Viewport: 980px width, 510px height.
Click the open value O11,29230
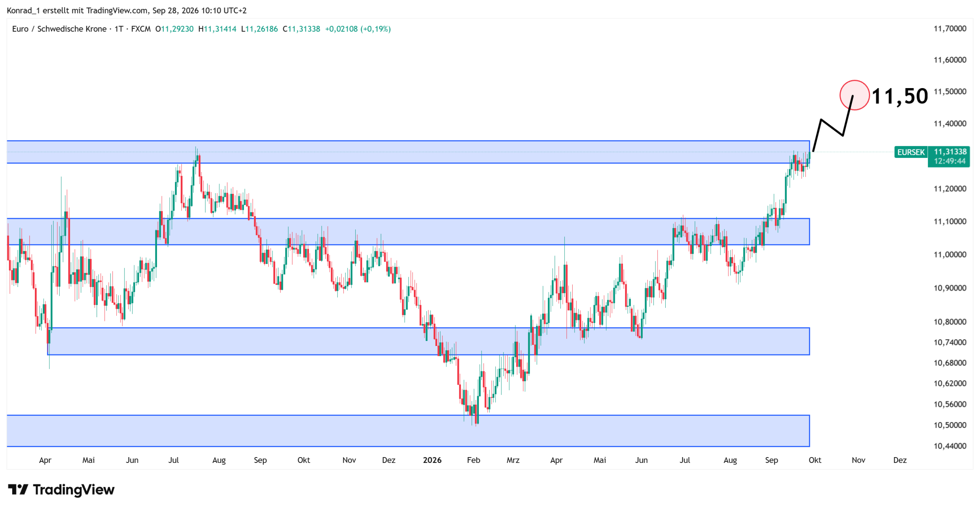tap(174, 29)
